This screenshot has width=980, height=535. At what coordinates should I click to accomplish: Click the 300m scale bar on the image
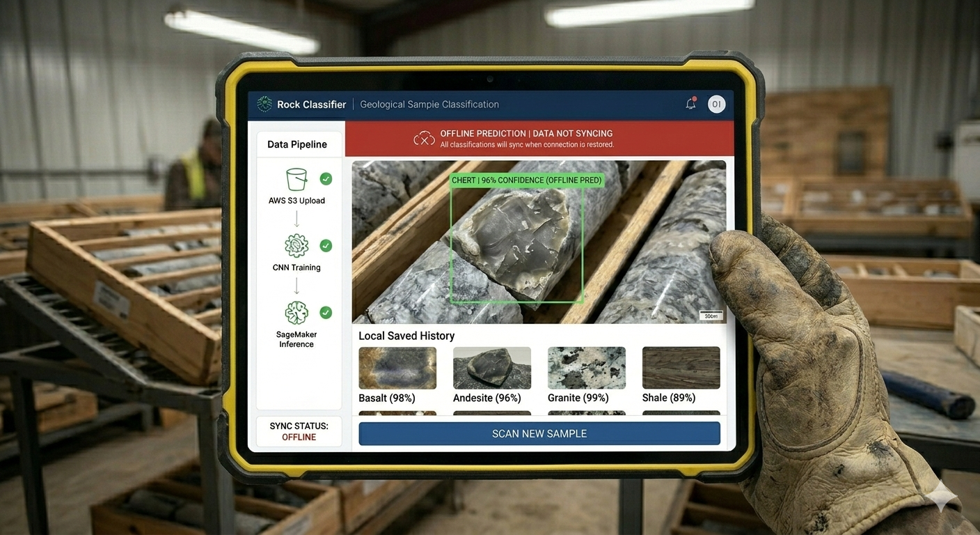[711, 315]
